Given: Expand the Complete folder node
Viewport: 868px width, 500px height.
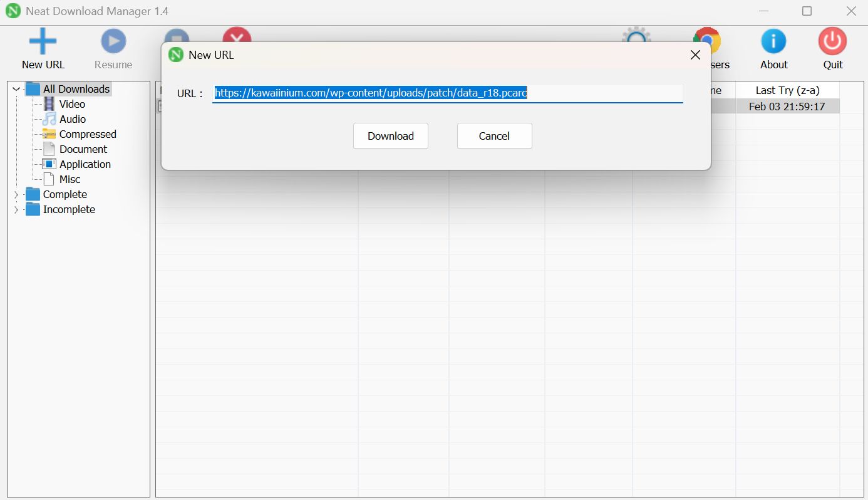Looking at the screenshot, I should click(16, 194).
